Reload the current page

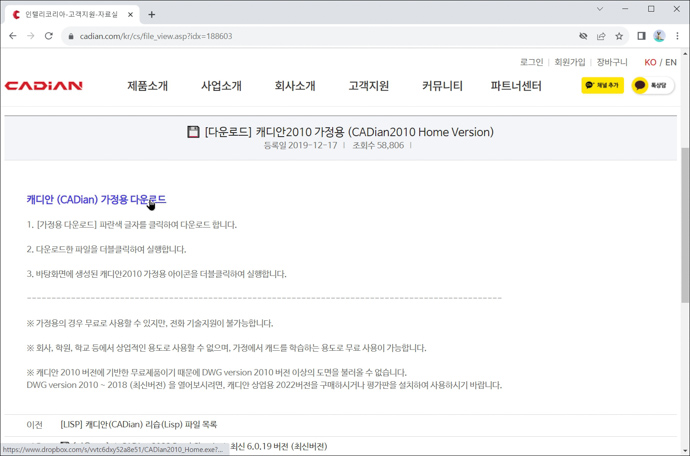tap(48, 36)
